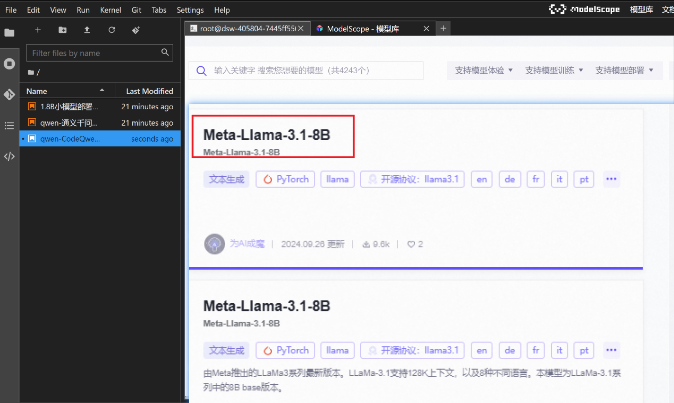
Task: Open the File Browser sidebar icon
Action: (x=10, y=32)
